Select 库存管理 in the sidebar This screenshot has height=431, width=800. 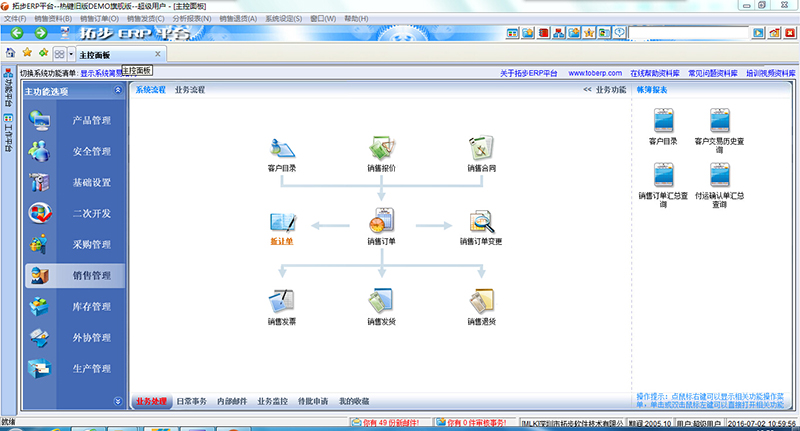pyautogui.click(x=91, y=306)
